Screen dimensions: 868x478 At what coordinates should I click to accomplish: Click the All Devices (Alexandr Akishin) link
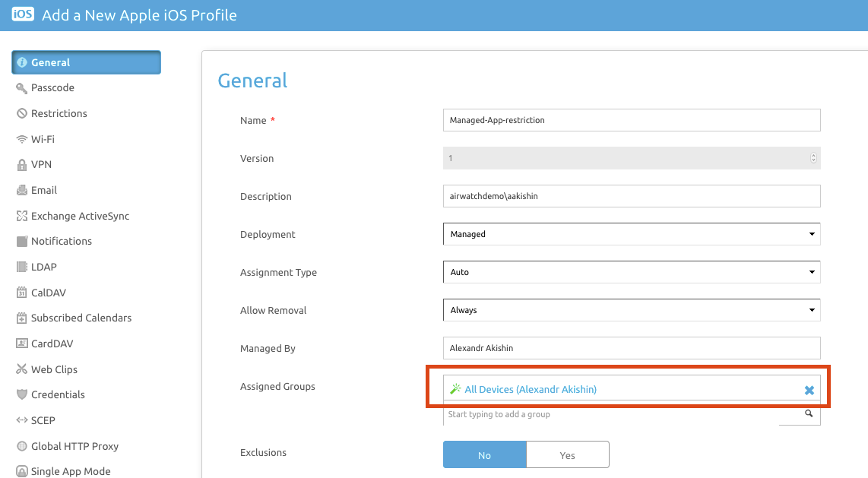pos(530,389)
